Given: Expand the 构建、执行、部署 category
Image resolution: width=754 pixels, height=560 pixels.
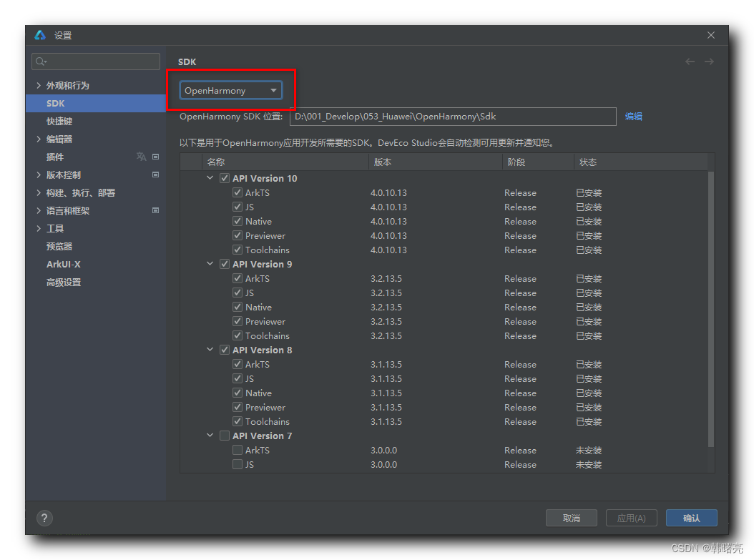Looking at the screenshot, I should [39, 193].
